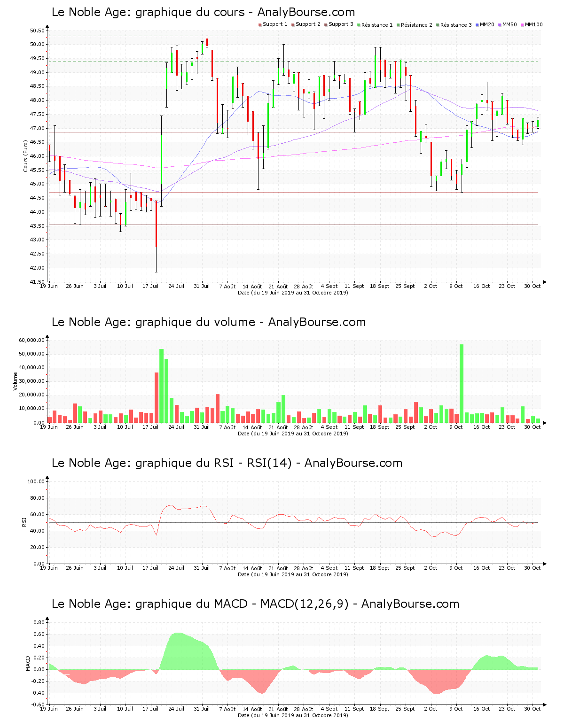Image resolution: width=564 pixels, height=728 pixels.
Task: Click the MM20 legend color square
Action: [x=477, y=25]
